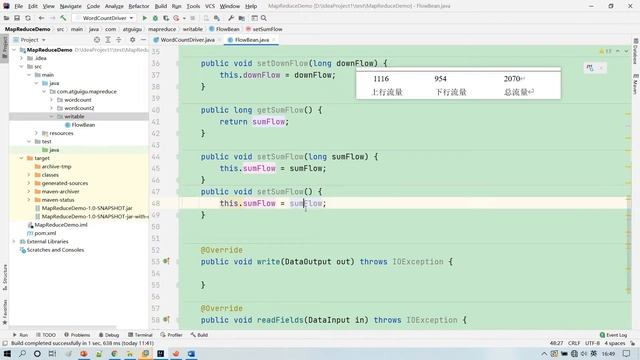
Task: Click the Forward navigation arrow
Action: pos(52,18)
